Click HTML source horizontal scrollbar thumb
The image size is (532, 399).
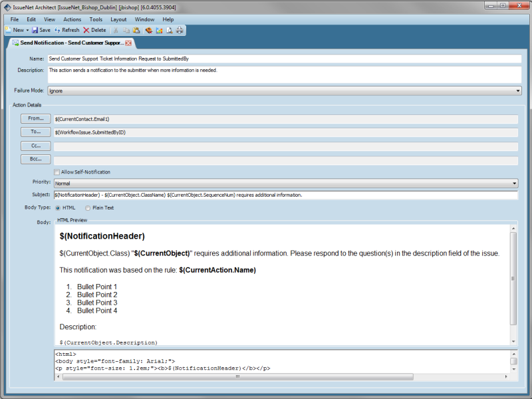pyautogui.click(x=238, y=376)
